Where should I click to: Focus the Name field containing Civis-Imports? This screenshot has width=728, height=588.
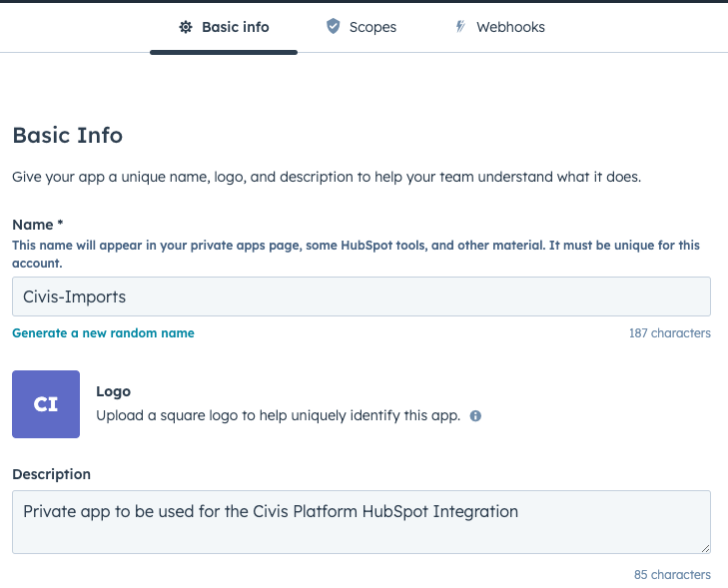point(362,296)
